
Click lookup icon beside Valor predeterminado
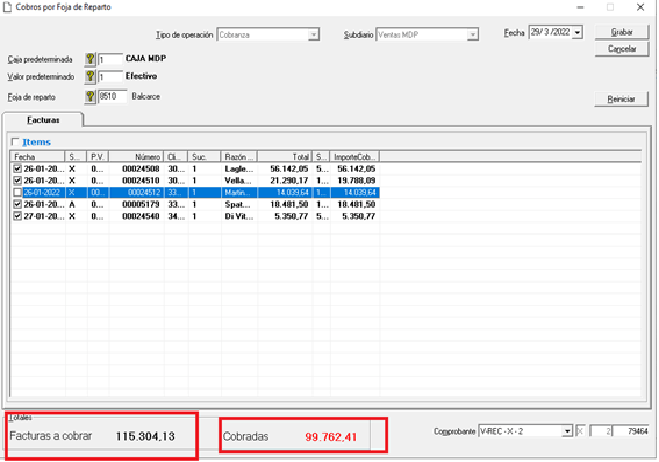(91, 77)
